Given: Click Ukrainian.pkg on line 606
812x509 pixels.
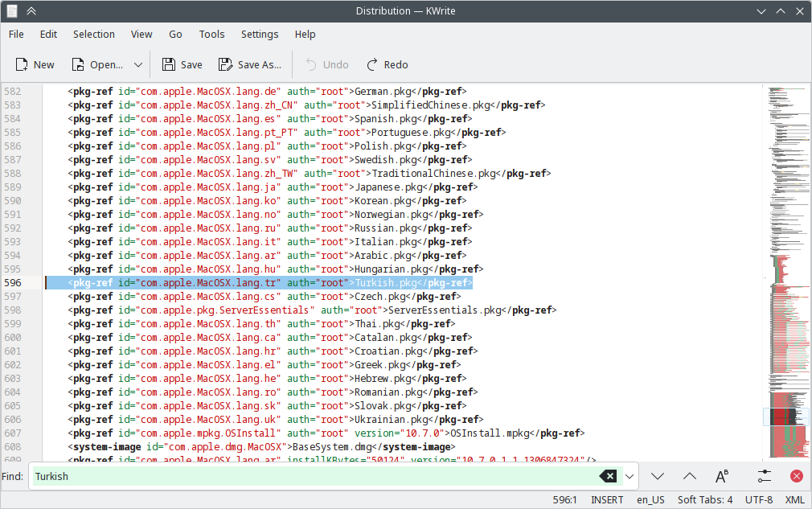Looking at the screenshot, I should (392, 420).
